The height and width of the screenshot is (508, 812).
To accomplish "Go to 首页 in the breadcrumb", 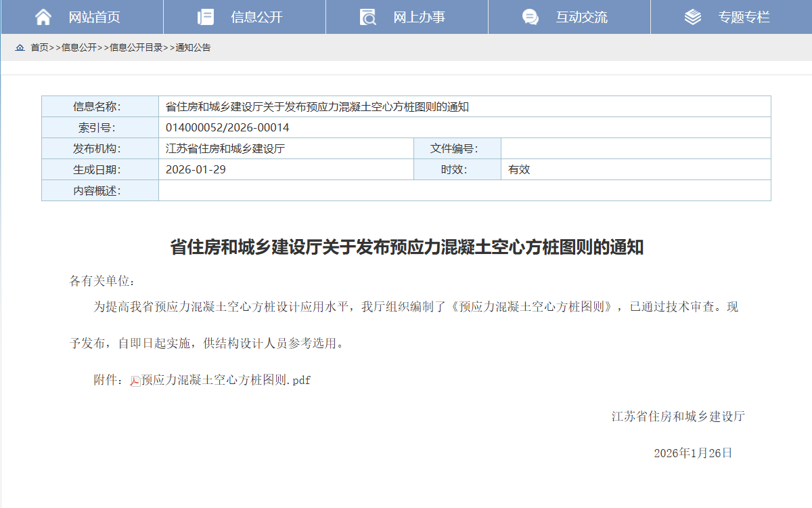I will coord(39,48).
